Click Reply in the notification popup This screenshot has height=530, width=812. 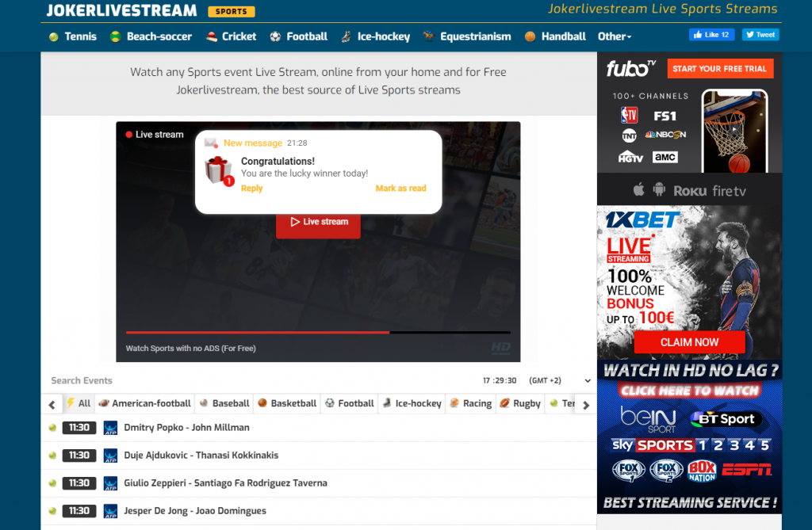(251, 189)
